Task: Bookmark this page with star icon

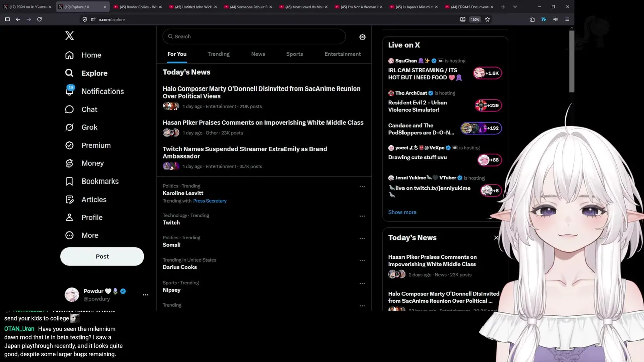Action: 487,19
